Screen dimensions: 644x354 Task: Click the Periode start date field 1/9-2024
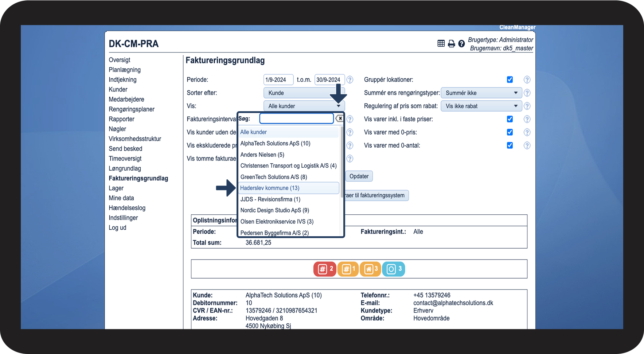[x=278, y=80]
